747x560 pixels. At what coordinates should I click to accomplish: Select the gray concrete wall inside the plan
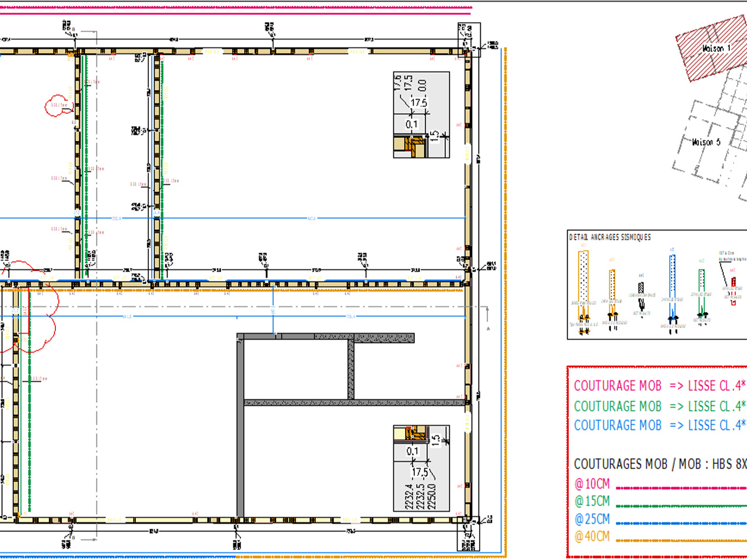coord(240,426)
